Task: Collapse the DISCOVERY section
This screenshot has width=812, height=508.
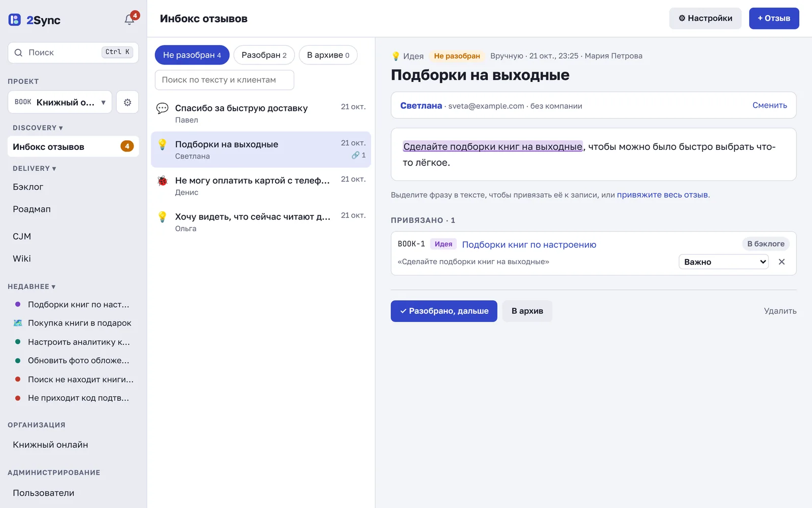Action: [x=38, y=128]
